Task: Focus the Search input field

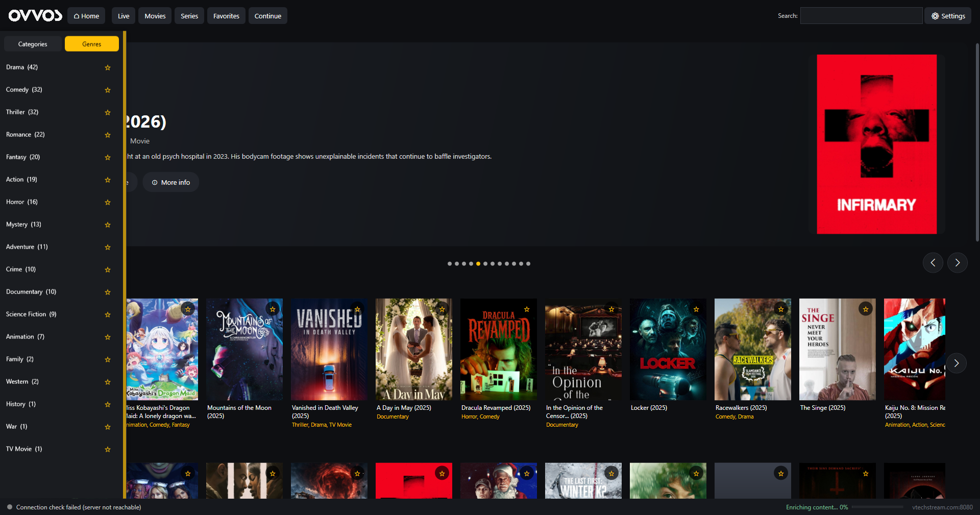Action: point(862,16)
